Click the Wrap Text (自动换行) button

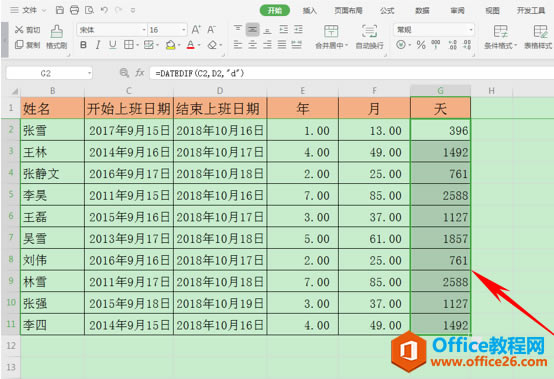click(x=370, y=37)
